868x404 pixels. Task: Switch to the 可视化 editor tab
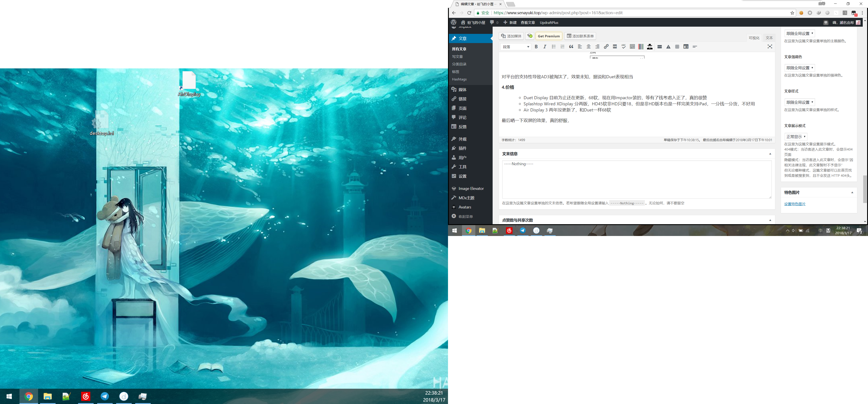coord(754,38)
